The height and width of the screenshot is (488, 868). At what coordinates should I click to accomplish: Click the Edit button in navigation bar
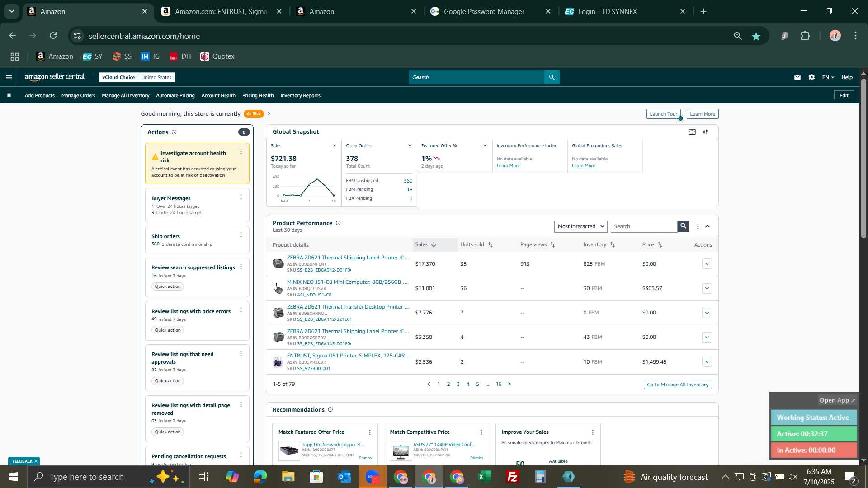[x=844, y=95]
